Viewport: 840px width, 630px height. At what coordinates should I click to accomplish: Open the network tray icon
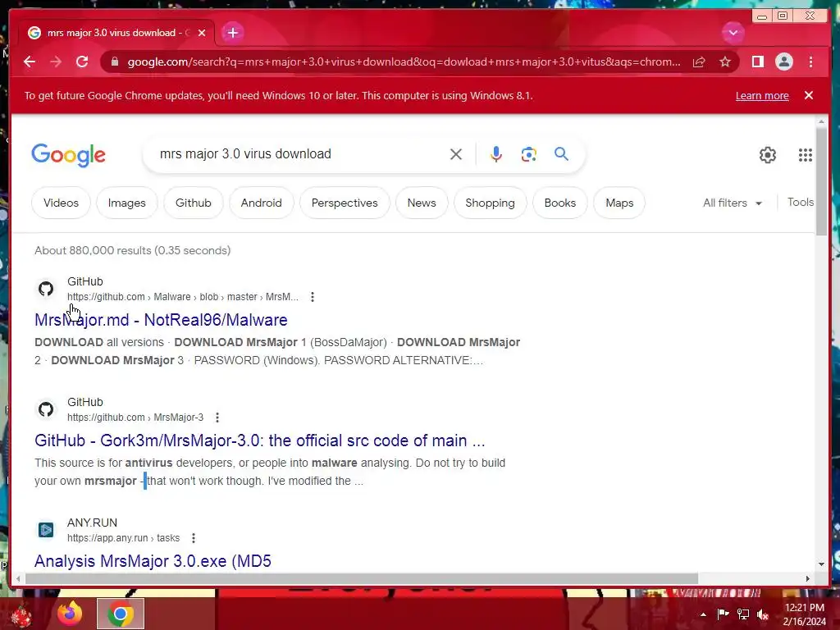[743, 614]
